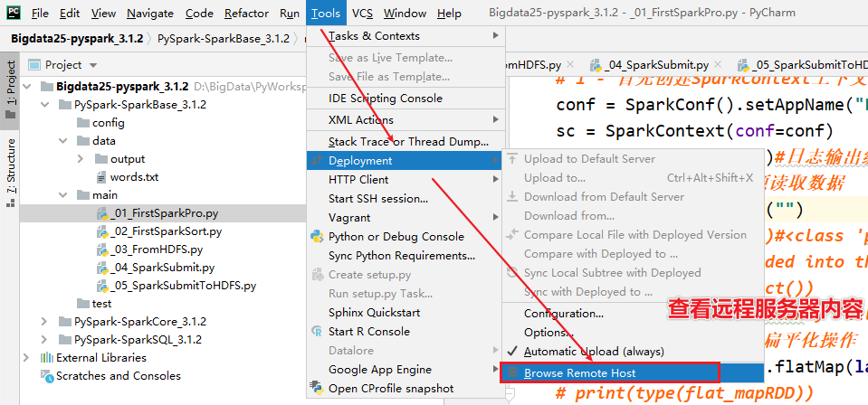
Task: Start R Console from Tools menu
Action: coord(405,332)
